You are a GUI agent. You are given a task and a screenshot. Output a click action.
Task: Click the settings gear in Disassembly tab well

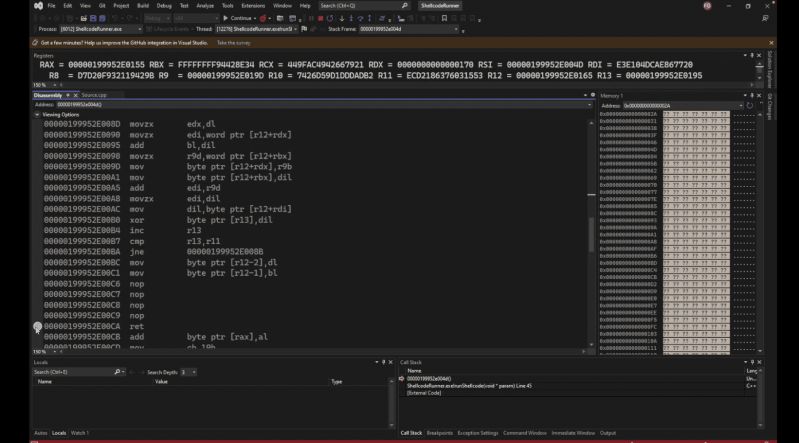point(593,95)
